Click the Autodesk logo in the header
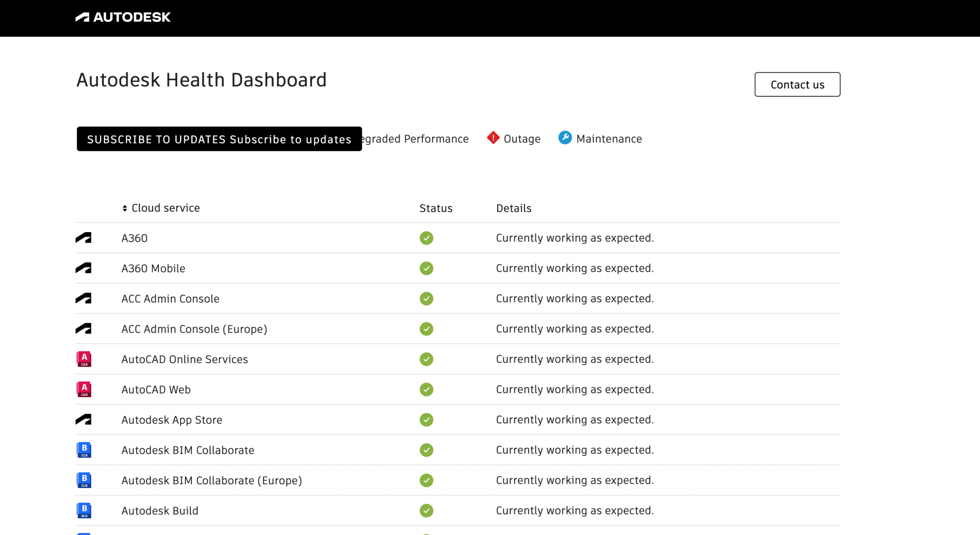Viewport: 980px width, 535px height. tap(122, 17)
